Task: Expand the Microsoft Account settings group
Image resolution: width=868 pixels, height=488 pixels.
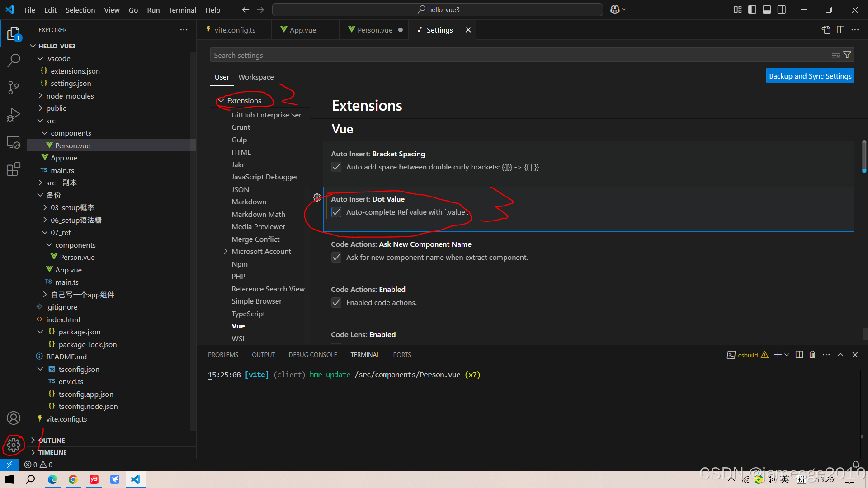Action: tap(226, 251)
